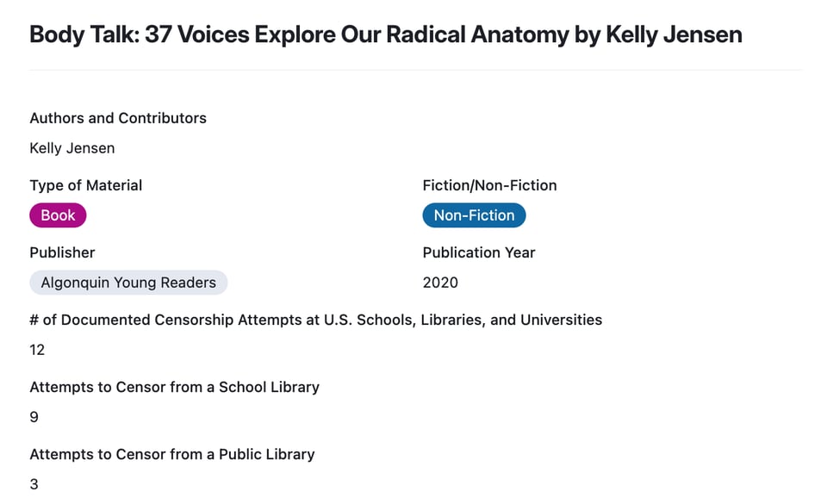
Task: Select the school library attempts value 9
Action: [34, 417]
